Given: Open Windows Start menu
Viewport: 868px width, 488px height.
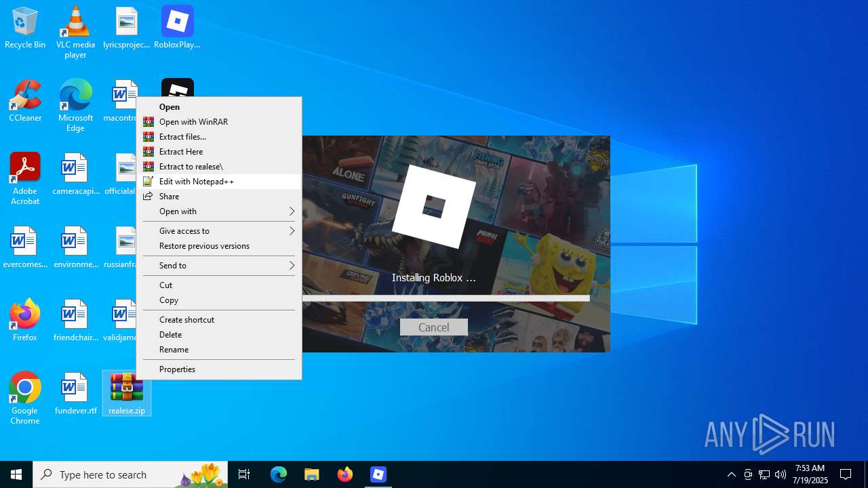Looking at the screenshot, I should click(16, 474).
